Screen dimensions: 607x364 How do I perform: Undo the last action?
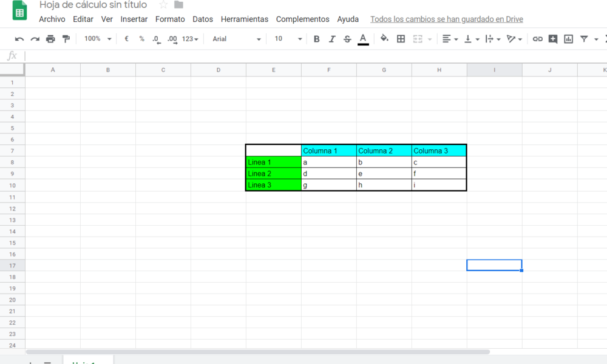pyautogui.click(x=19, y=38)
